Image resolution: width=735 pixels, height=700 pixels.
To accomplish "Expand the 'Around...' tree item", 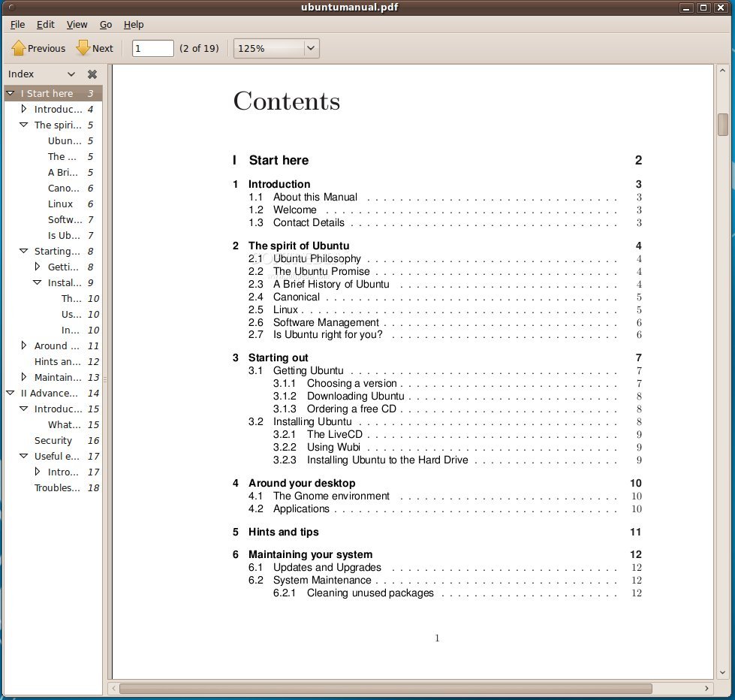I will (23, 345).
